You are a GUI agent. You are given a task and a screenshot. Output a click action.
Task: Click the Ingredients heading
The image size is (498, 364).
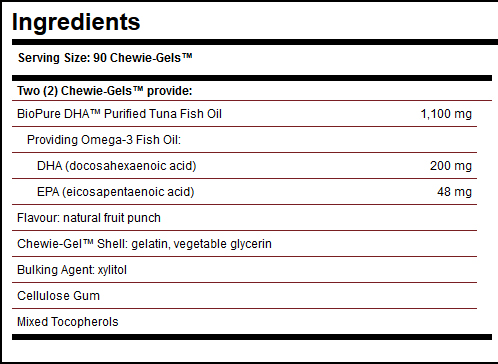[76, 23]
